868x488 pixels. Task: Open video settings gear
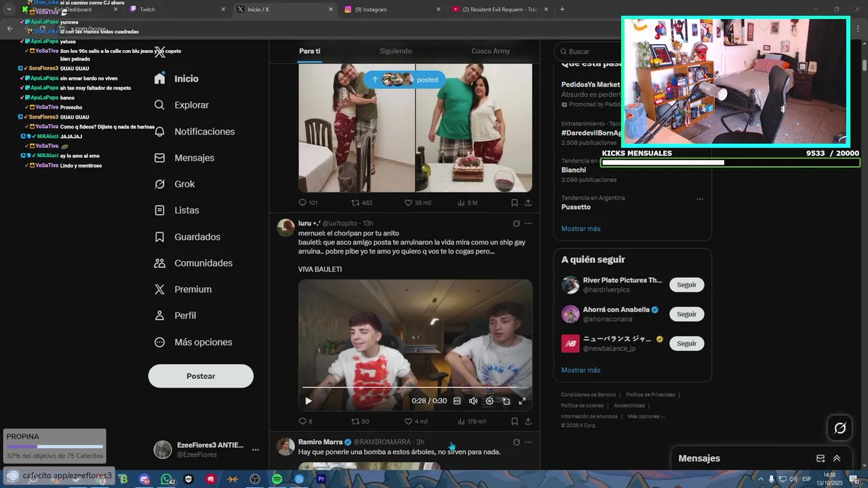(490, 401)
